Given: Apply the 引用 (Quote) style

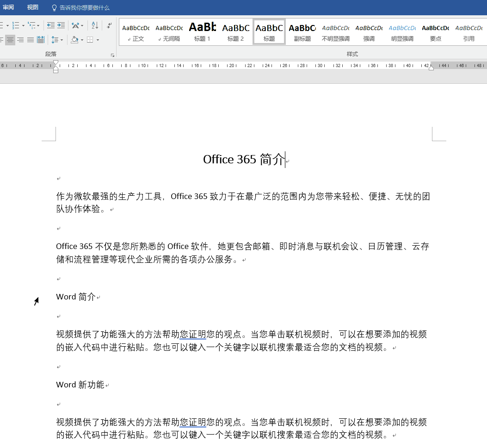Looking at the screenshot, I should (469, 32).
